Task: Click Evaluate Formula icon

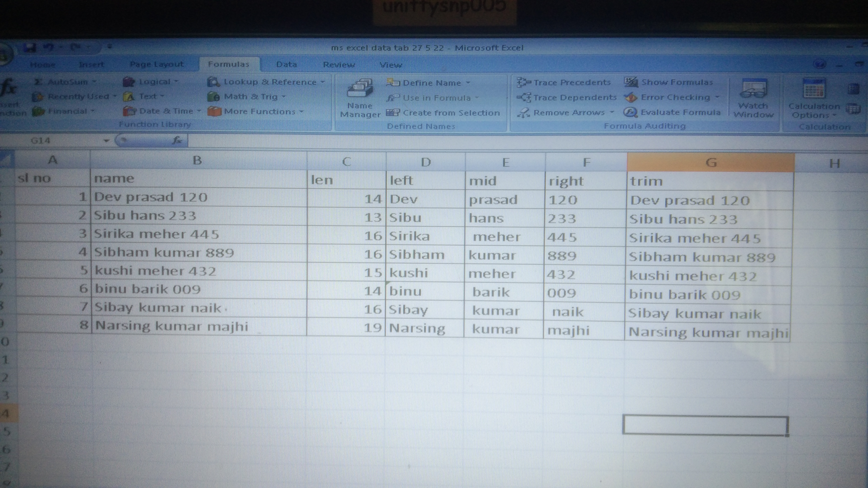Action: click(x=630, y=112)
